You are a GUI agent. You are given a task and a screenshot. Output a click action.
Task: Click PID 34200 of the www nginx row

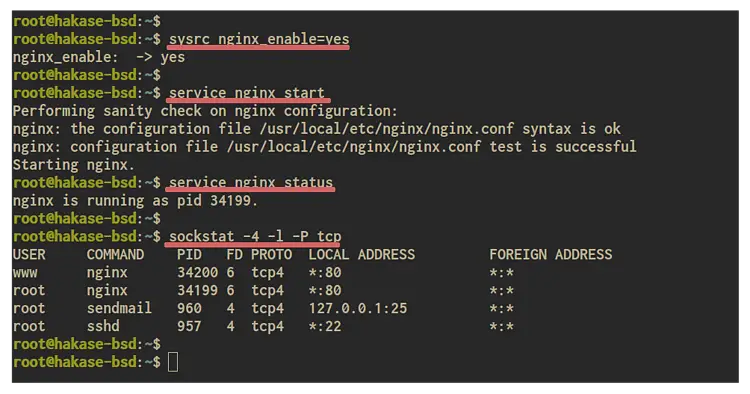(x=198, y=273)
